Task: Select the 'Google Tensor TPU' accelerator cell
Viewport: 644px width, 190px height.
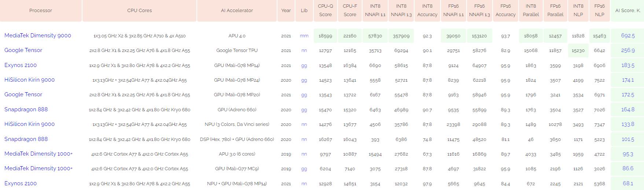Action: pyautogui.click(x=237, y=51)
